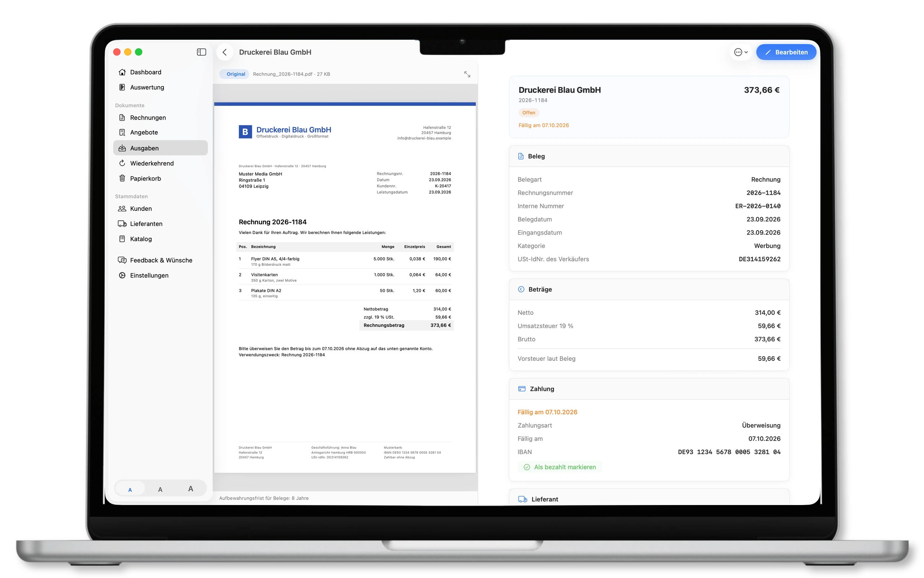This screenshot has height=578, width=924.
Task: Select the large font size A
Action: click(191, 489)
